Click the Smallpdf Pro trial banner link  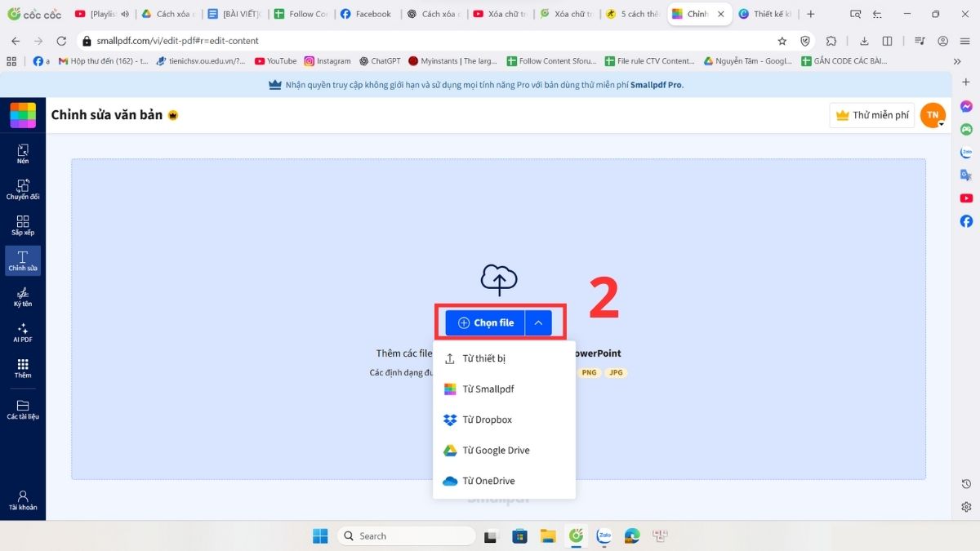pos(657,84)
